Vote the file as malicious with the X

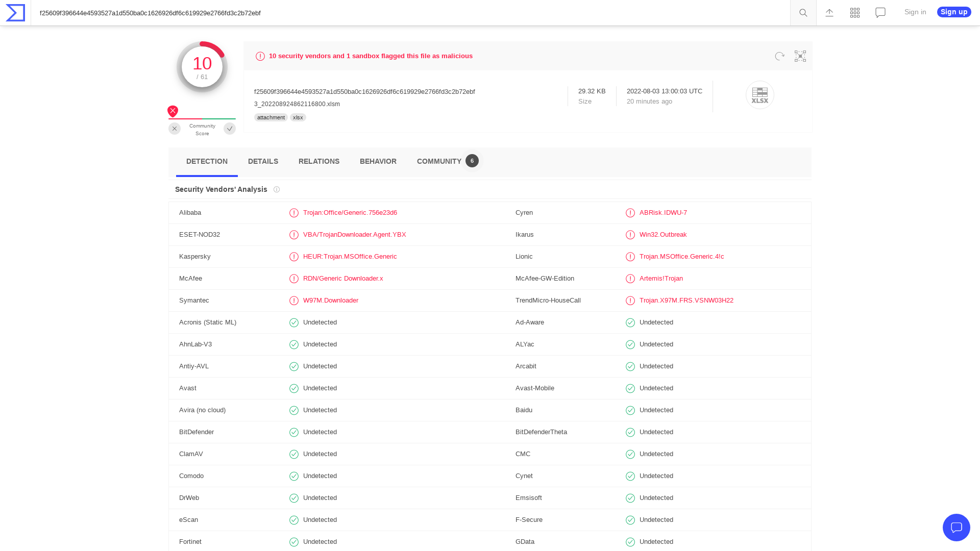pos(174,129)
